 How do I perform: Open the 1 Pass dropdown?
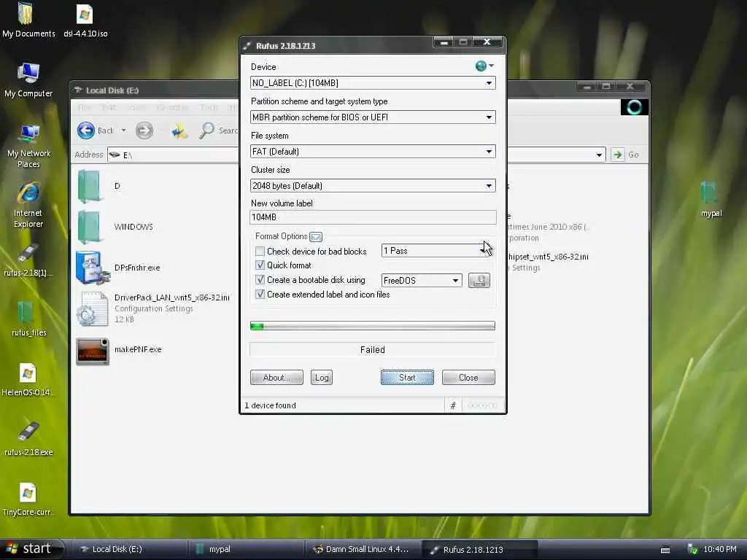coord(436,251)
